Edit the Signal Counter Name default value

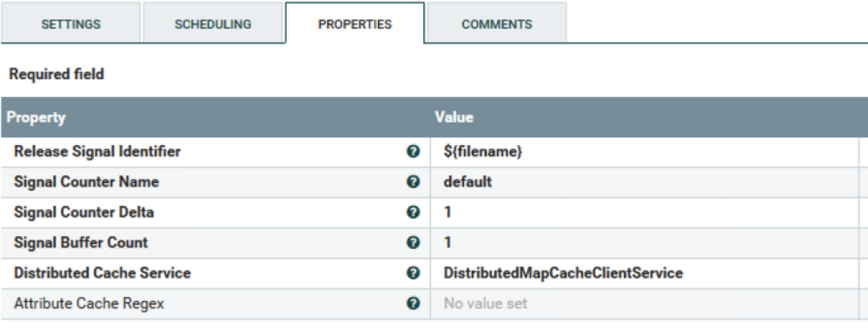tap(645, 182)
